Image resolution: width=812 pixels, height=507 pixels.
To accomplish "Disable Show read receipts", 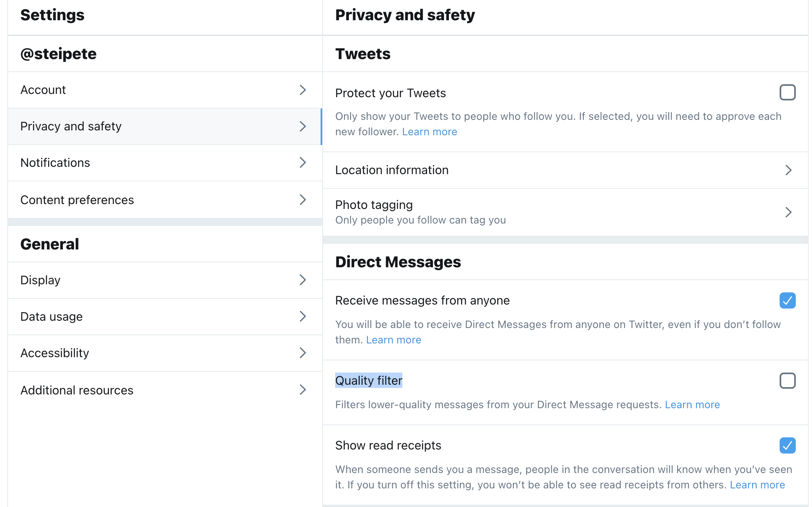I will click(x=787, y=446).
